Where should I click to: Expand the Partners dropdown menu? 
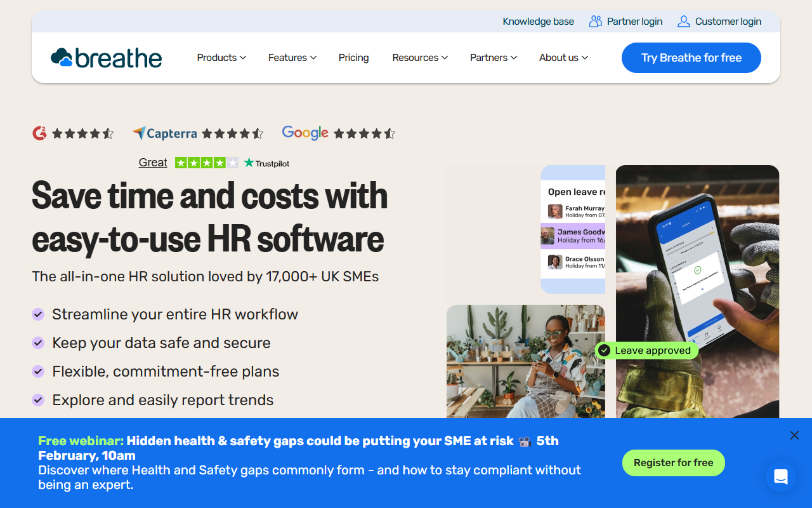click(x=494, y=58)
